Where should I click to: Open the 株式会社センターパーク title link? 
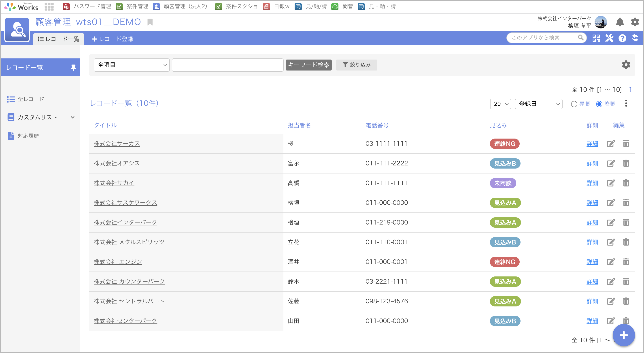125,321
